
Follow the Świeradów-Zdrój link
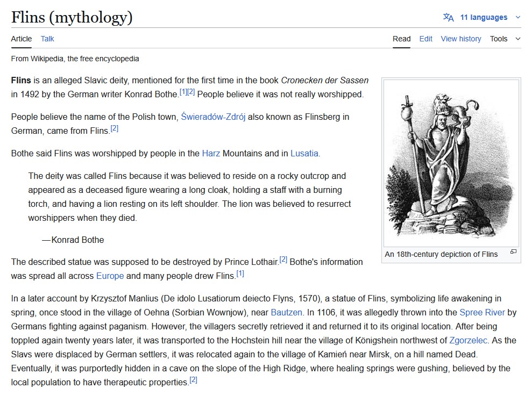213,117
